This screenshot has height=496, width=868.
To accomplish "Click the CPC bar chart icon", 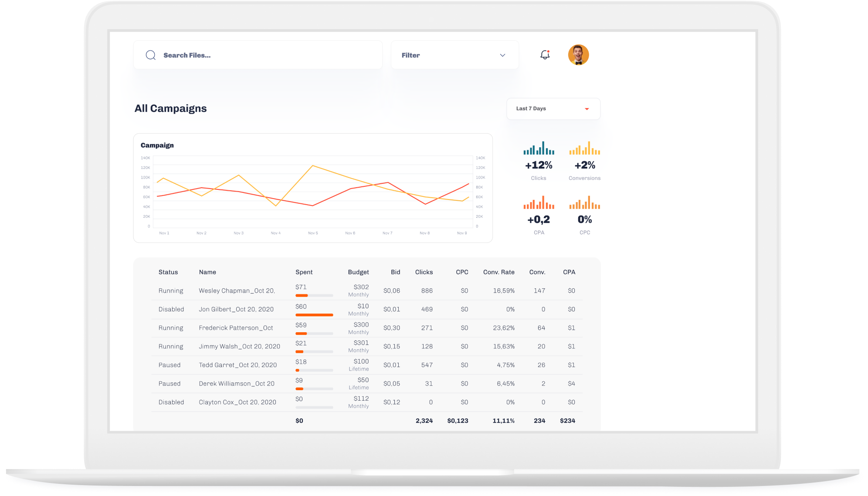I will click(584, 202).
